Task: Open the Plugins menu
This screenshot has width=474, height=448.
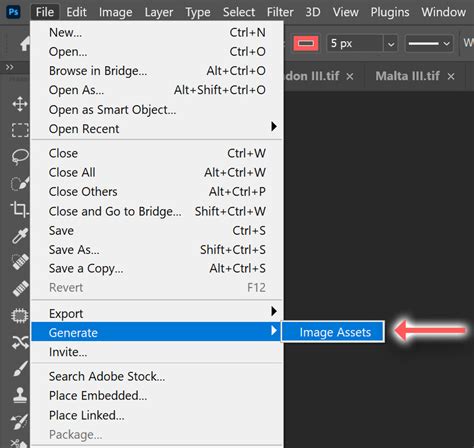Action: pyautogui.click(x=390, y=12)
